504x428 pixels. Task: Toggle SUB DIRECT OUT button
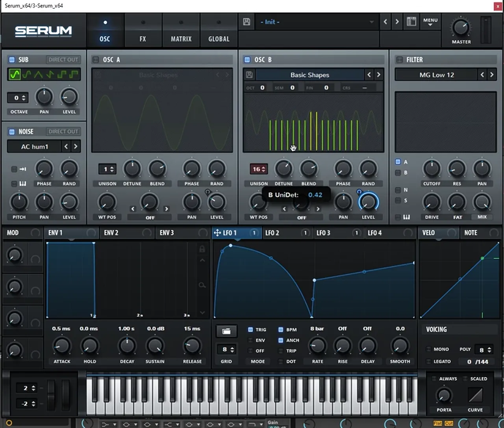63,60
